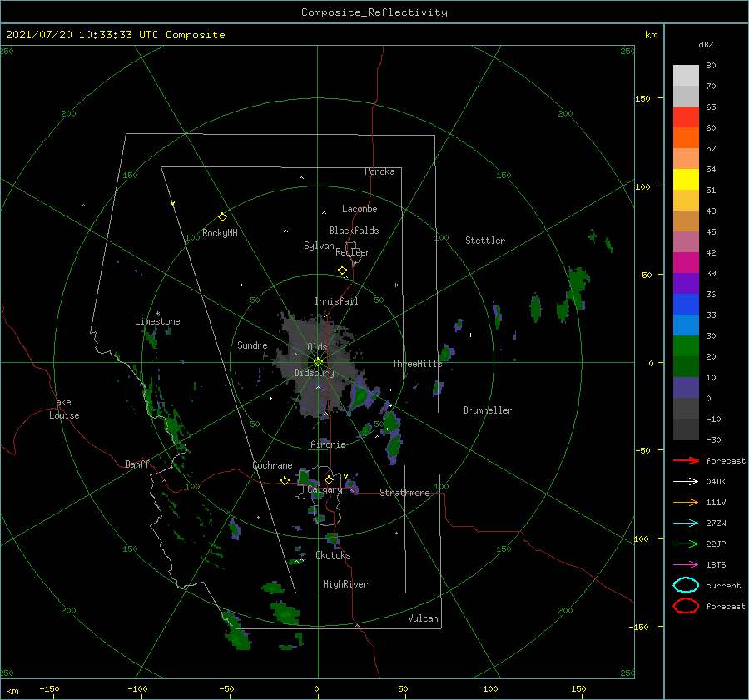
Task: Click the 18TS legend text
Action: pos(716,564)
